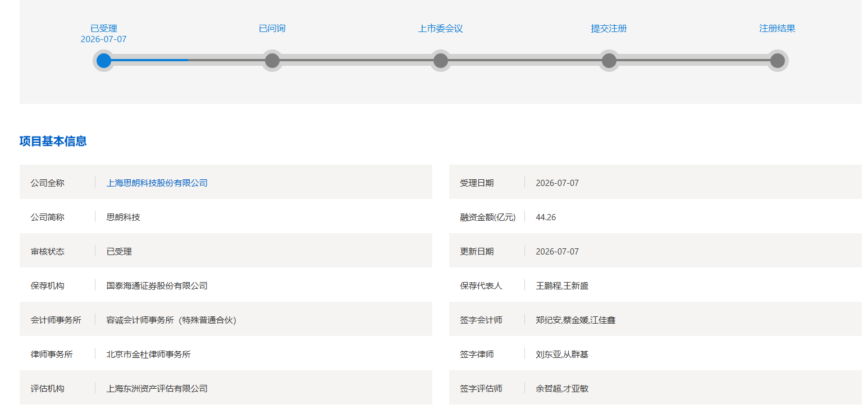Click the 融资金额(亿元) field label
The width and height of the screenshot is (868, 418).
coord(488,217)
